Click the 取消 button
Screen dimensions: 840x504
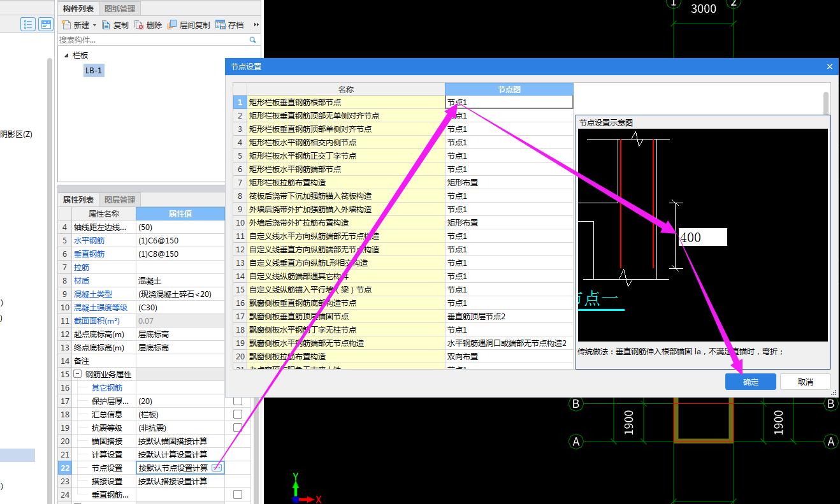806,382
